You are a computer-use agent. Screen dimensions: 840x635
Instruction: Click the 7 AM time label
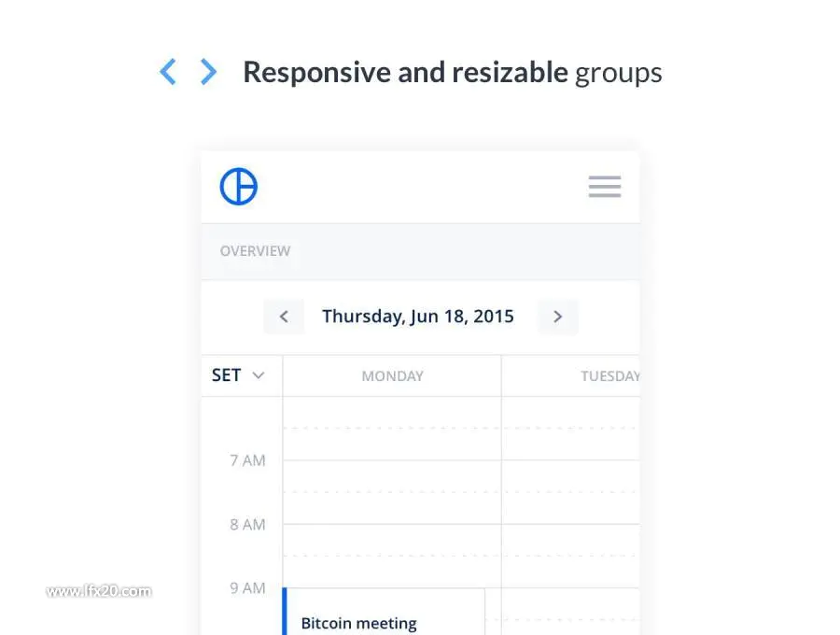[x=247, y=460]
